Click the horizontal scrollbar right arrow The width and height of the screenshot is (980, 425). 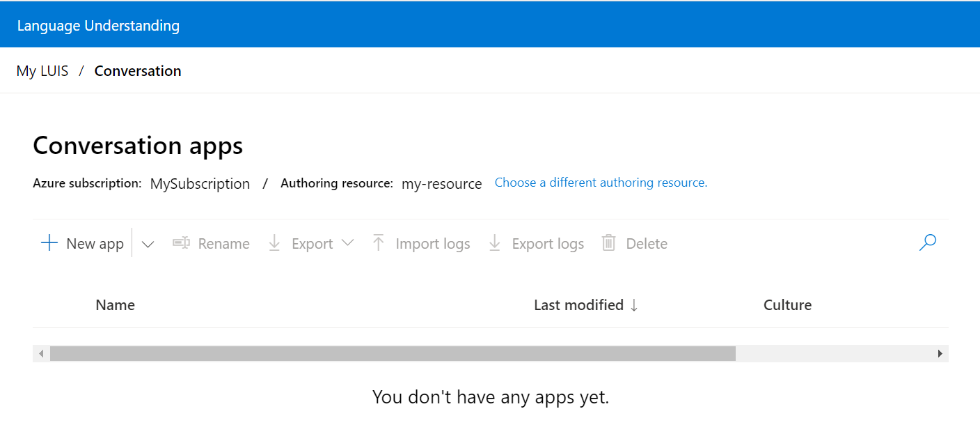tap(940, 354)
